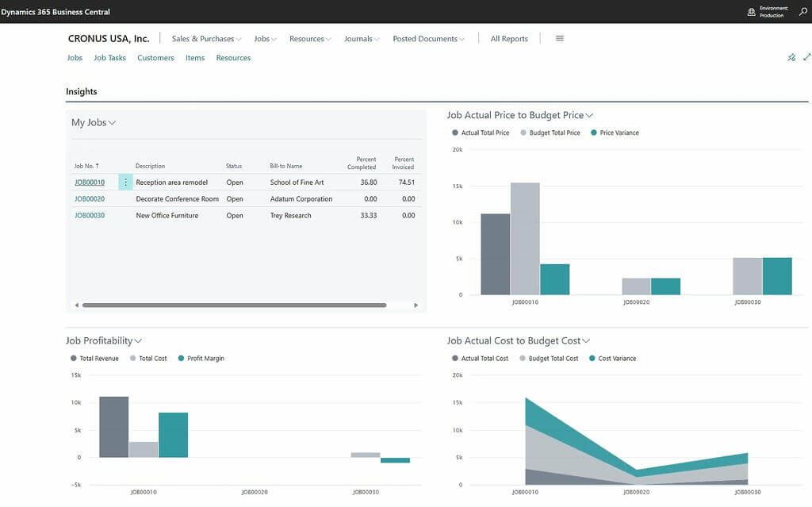812x507 pixels.
Task: Click the Bill-to Name column header
Action: (x=285, y=166)
